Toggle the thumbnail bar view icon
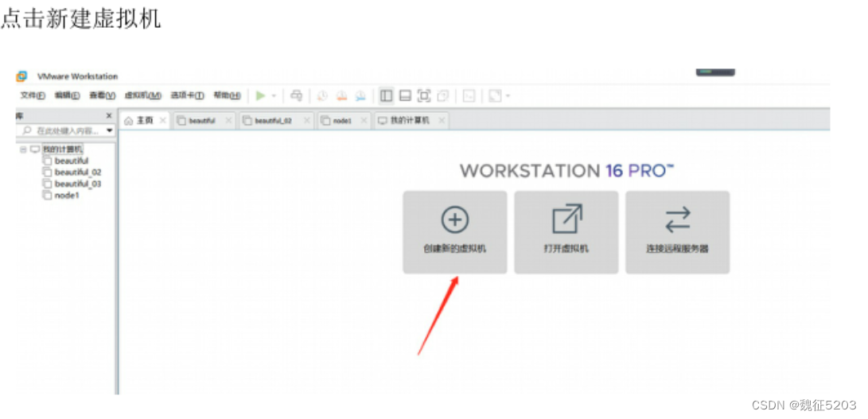 (405, 95)
